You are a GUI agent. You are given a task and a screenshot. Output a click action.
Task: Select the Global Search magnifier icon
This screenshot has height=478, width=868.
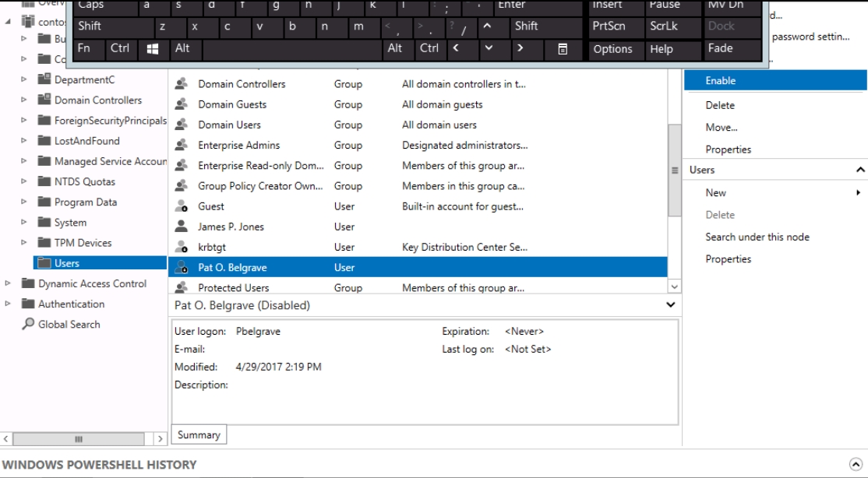click(28, 324)
